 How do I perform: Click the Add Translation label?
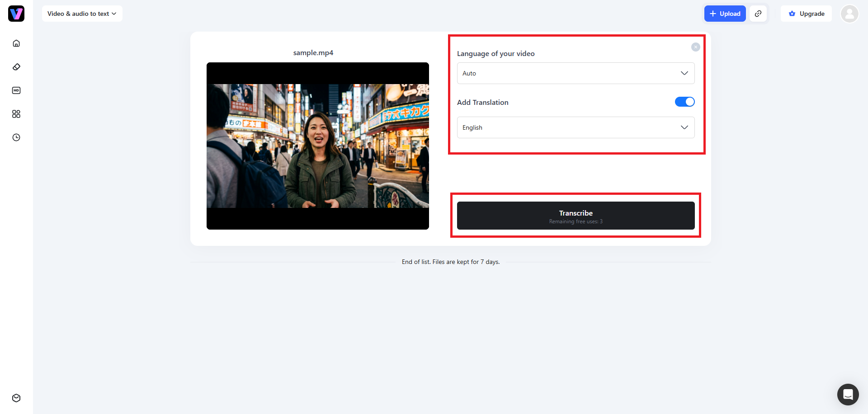click(483, 102)
